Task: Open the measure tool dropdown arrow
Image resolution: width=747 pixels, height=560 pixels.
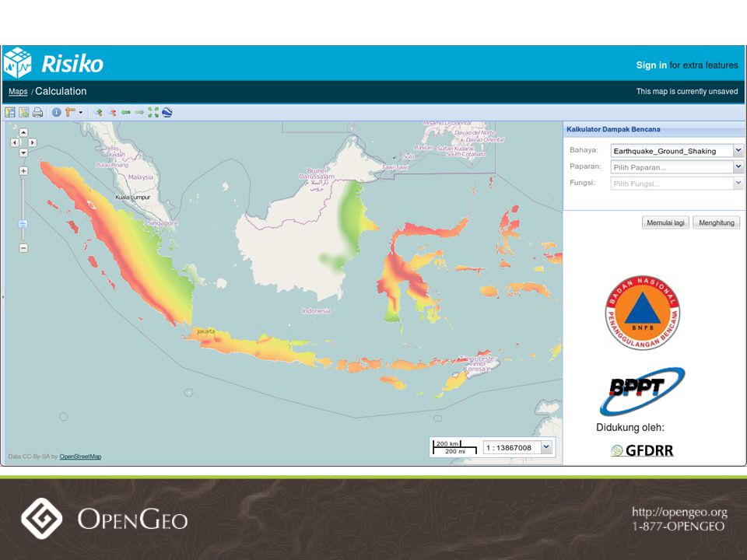Action: [x=80, y=113]
